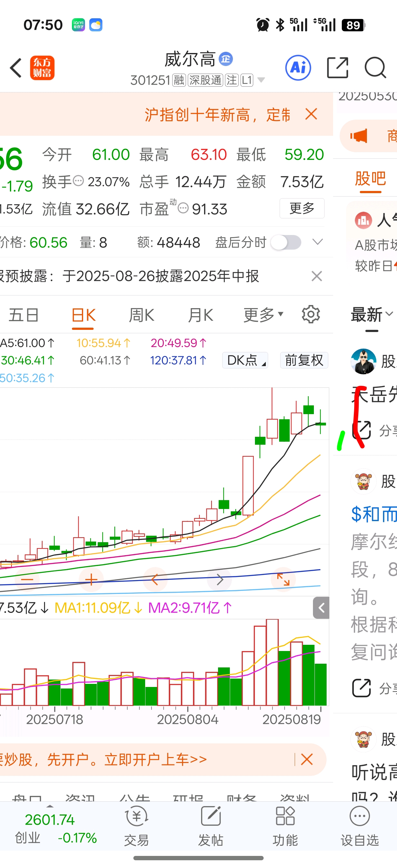Tap the 发帖 compose icon
Screen dimensions: 397x868
[211, 816]
